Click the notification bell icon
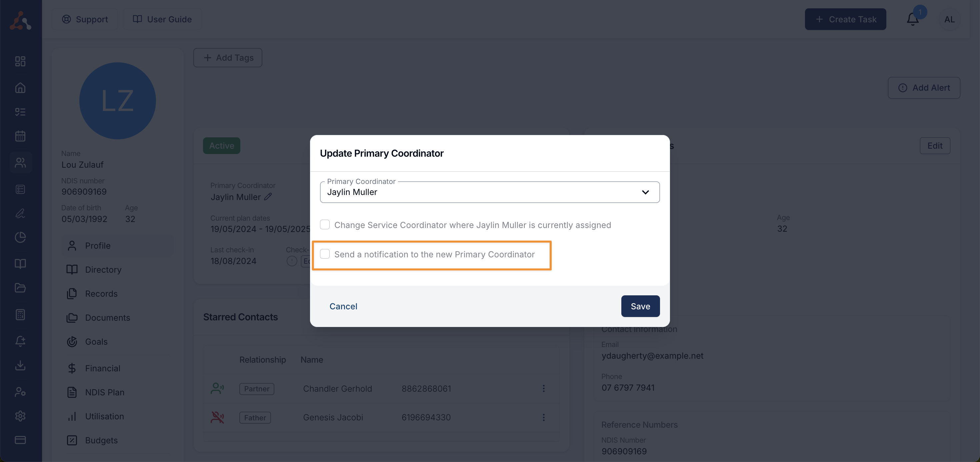Screen dimensions: 980x462 tap(912, 19)
